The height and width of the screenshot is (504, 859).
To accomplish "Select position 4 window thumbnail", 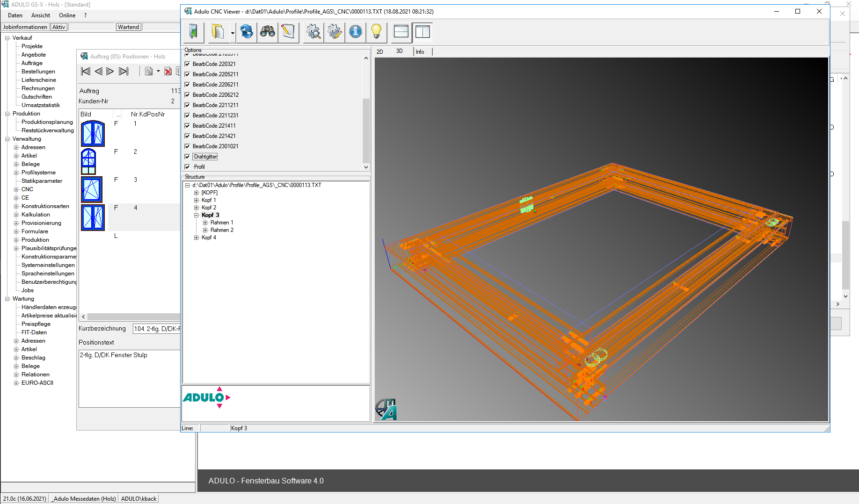I will [x=93, y=217].
